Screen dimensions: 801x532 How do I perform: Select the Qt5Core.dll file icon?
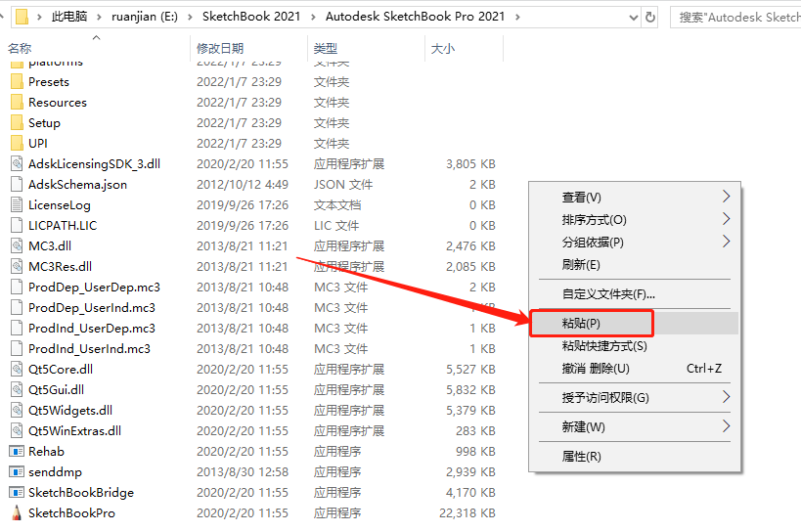point(17,369)
